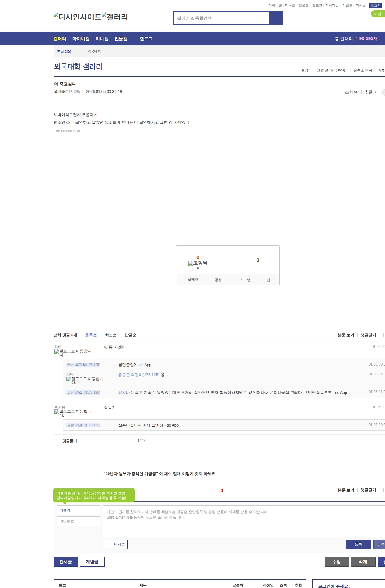Open gallog icon for 치바's '응...' reply
This screenshot has height=588, width=385.
click(x=85, y=381)
